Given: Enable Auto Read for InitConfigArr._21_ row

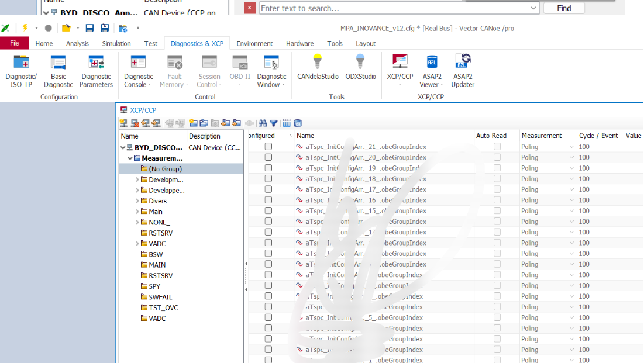Looking at the screenshot, I should [x=497, y=147].
